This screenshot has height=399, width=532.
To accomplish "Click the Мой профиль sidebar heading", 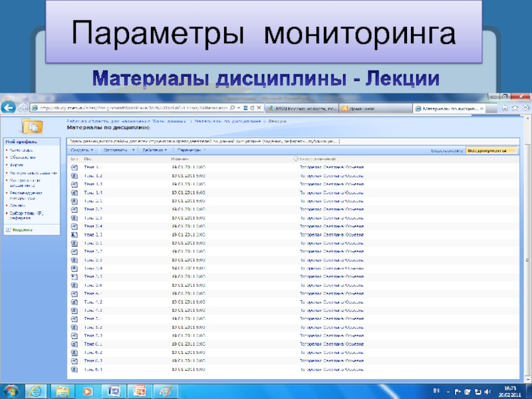I will click(21, 142).
